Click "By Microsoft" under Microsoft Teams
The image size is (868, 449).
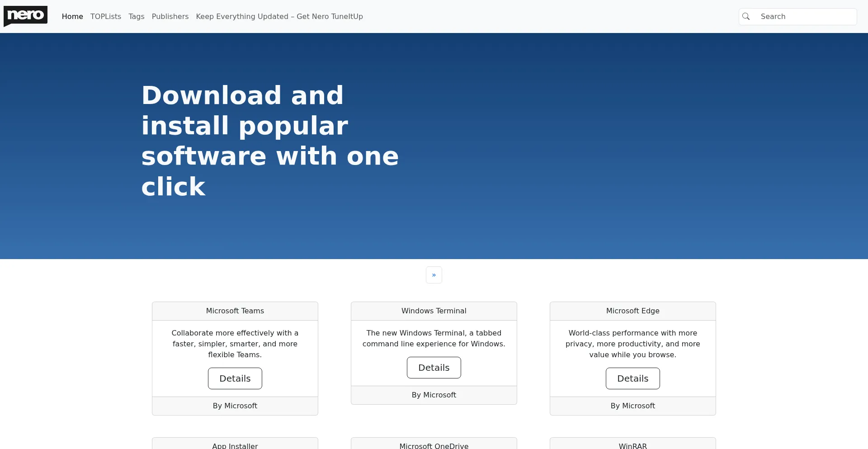235,406
